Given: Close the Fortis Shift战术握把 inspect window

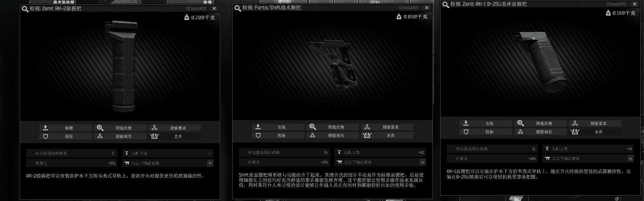Looking at the screenshot, I should tap(427, 8).
